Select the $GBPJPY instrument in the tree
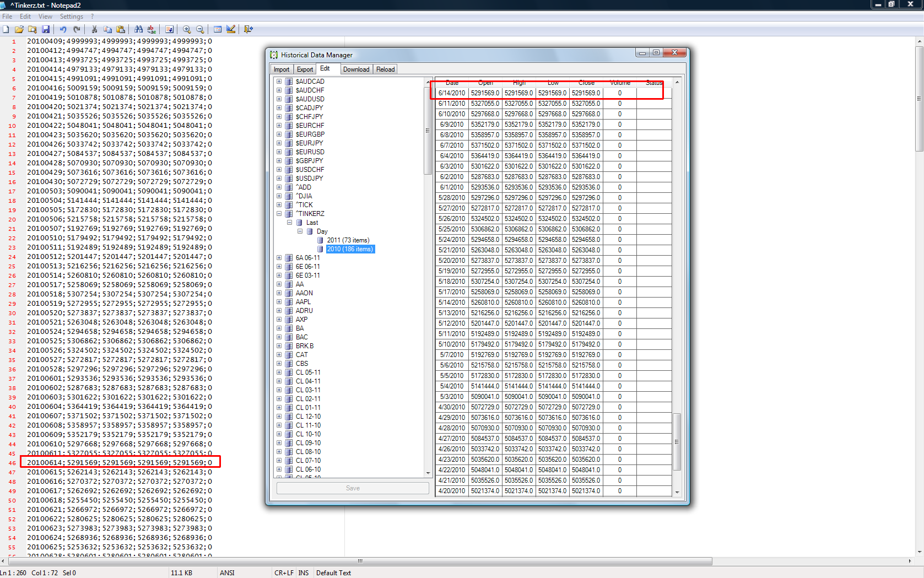The width and height of the screenshot is (924, 578). [309, 161]
